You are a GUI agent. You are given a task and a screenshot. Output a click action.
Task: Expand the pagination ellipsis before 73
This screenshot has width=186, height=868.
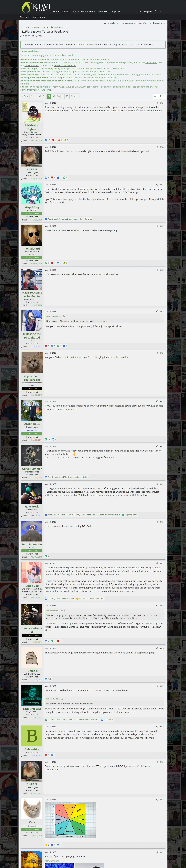click(62, 96)
